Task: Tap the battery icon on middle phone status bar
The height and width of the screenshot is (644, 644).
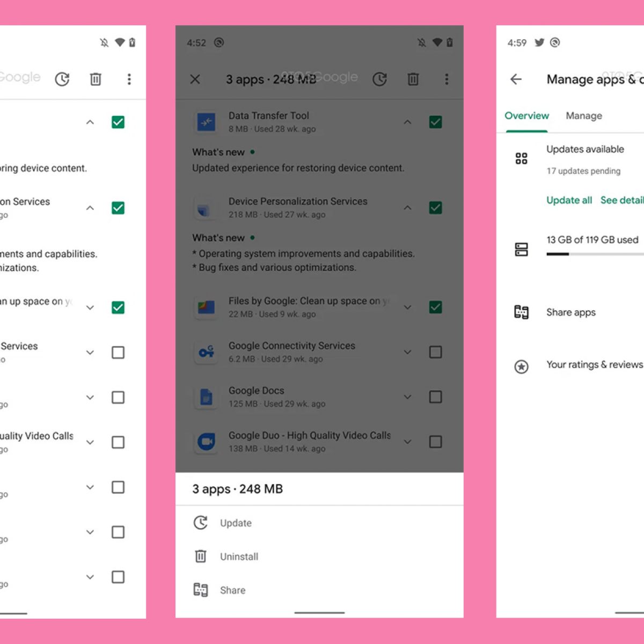Action: 450,42
